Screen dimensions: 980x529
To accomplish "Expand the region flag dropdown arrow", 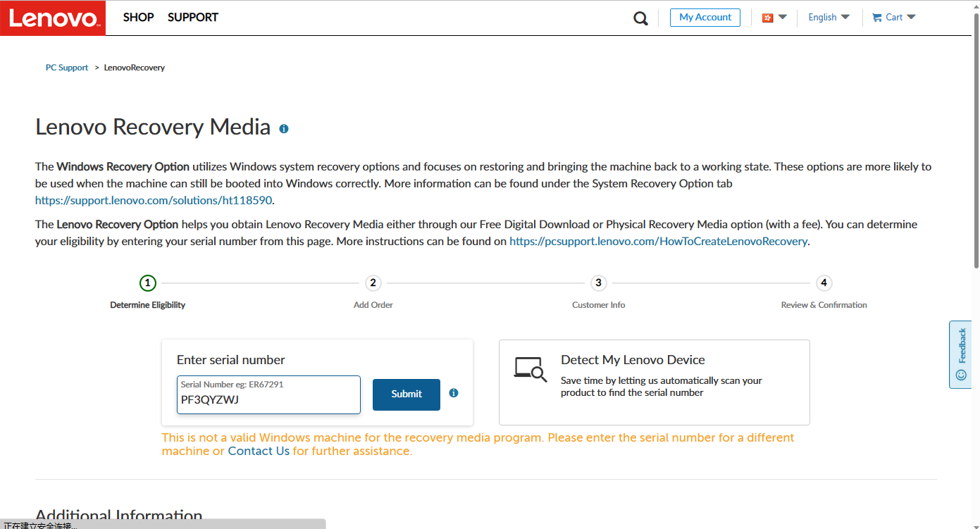I will pos(782,17).
